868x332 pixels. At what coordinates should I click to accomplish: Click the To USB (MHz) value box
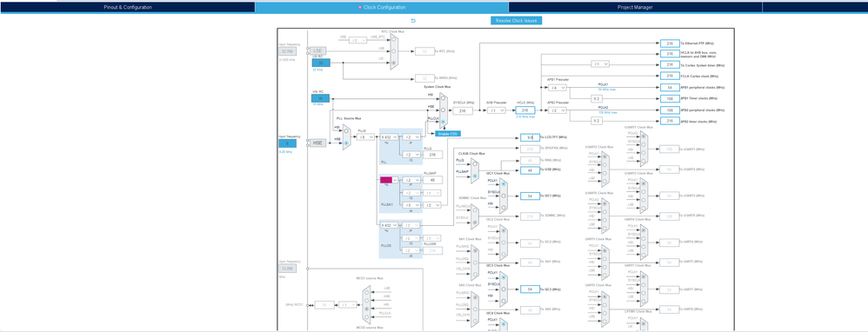530,169
